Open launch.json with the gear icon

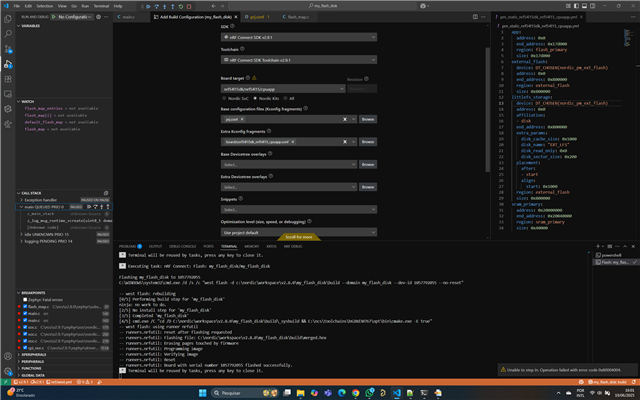98,17
